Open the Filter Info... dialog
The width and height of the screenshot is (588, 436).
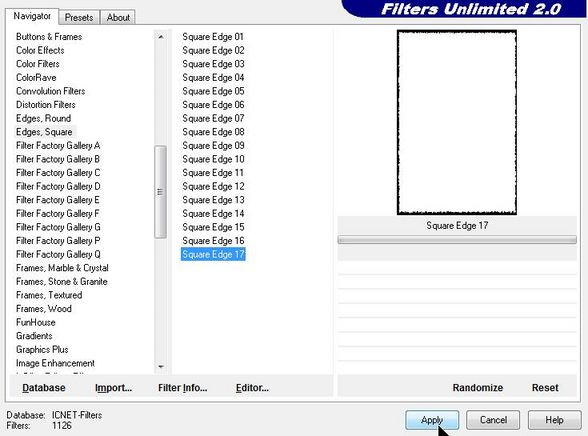183,388
